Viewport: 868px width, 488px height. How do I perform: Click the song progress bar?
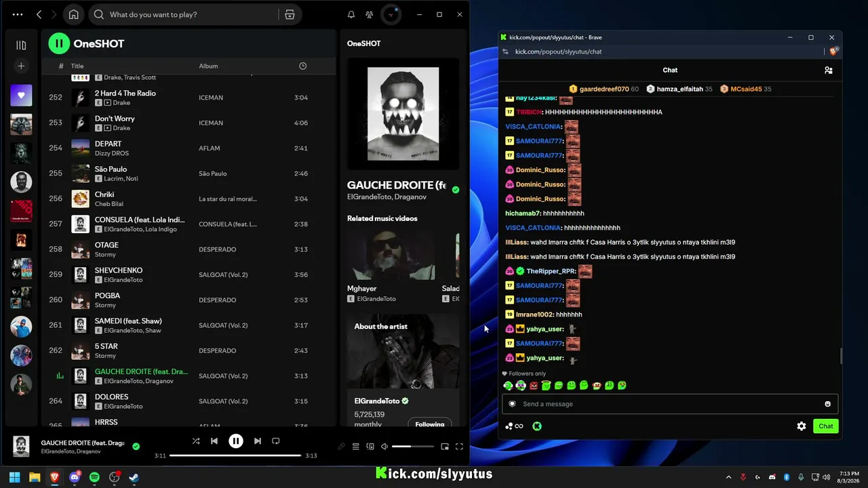click(235, 455)
